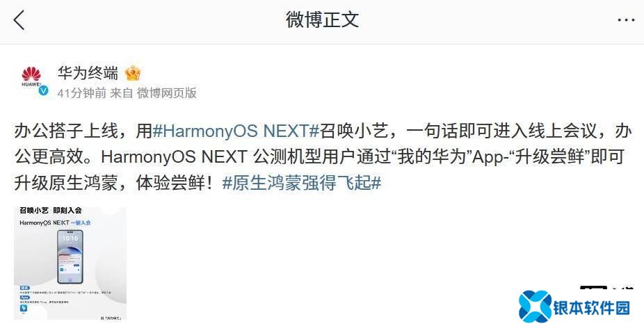The width and height of the screenshot is (644, 324).
Task: Click the post text starting with 办公搭子上线
Action: (322, 157)
